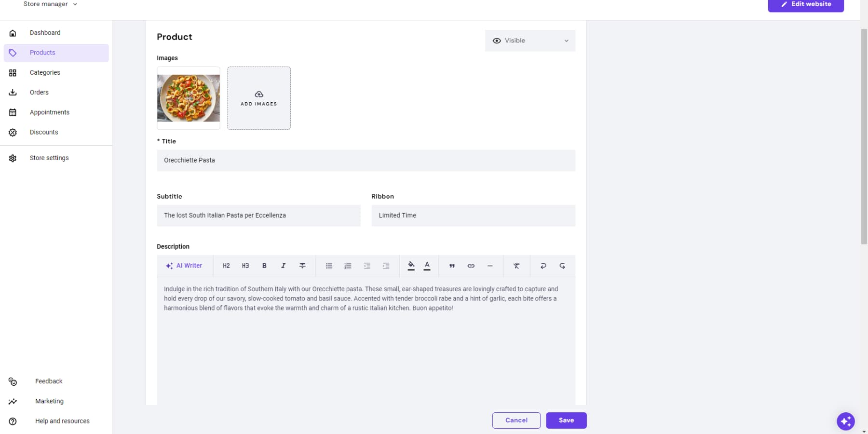Insert a hyperlink in the description

471,266
